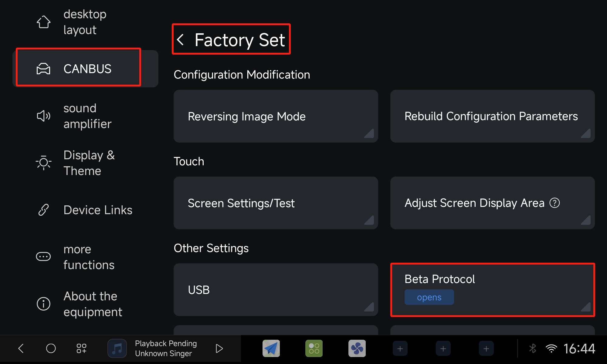Add a shortcut with first plus slot
This screenshot has width=607, height=364.
point(400,349)
